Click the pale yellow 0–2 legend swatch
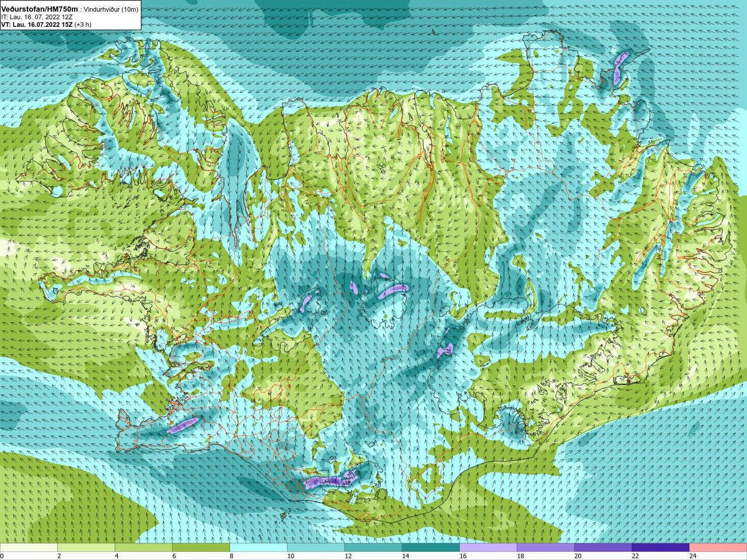Viewport: 747px width, 560px height. point(29,548)
